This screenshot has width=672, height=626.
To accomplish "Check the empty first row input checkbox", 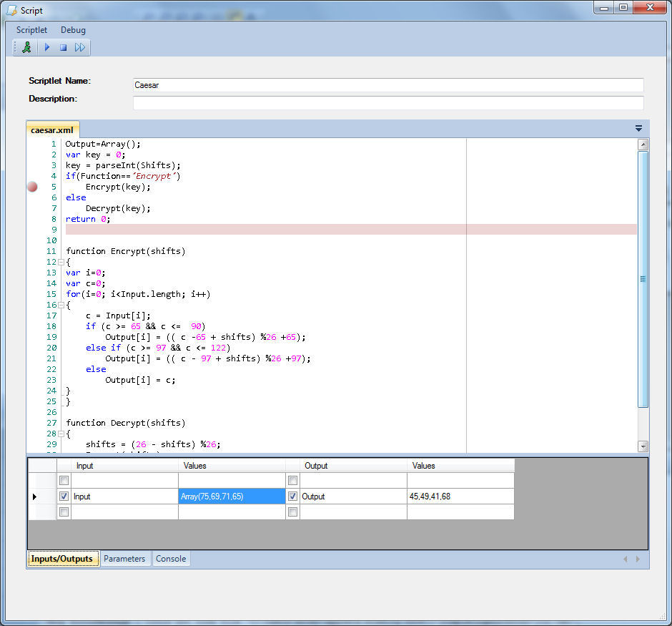I will pos(64,481).
